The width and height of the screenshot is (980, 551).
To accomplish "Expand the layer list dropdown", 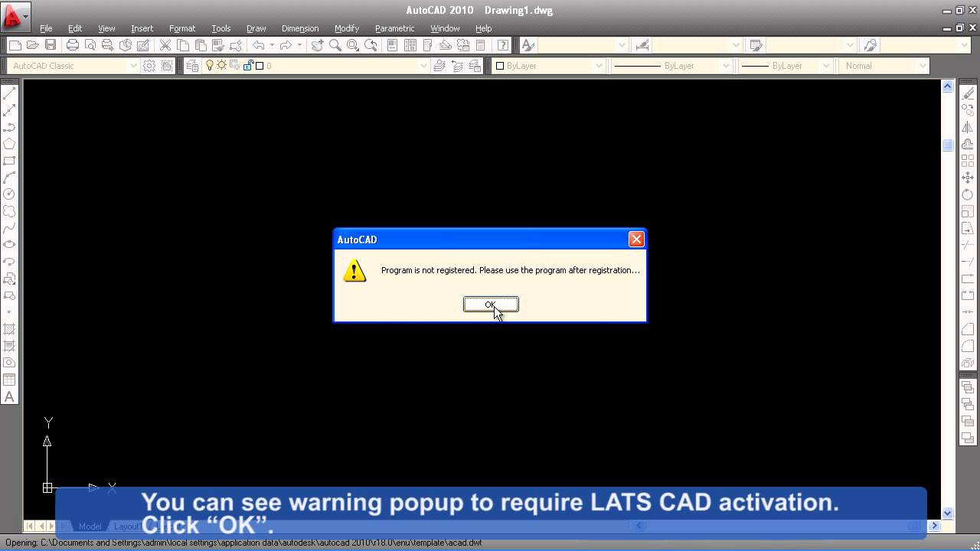I will coord(423,66).
